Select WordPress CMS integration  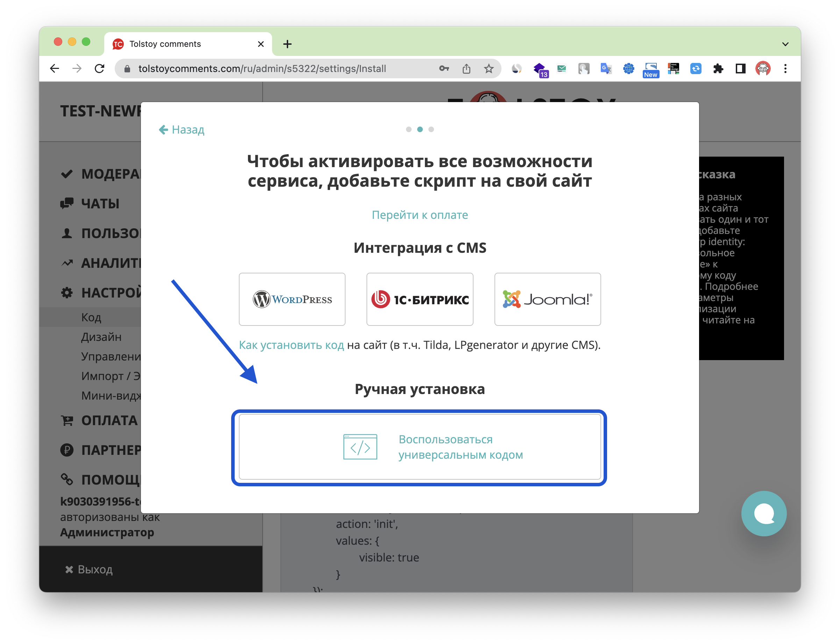[292, 299]
